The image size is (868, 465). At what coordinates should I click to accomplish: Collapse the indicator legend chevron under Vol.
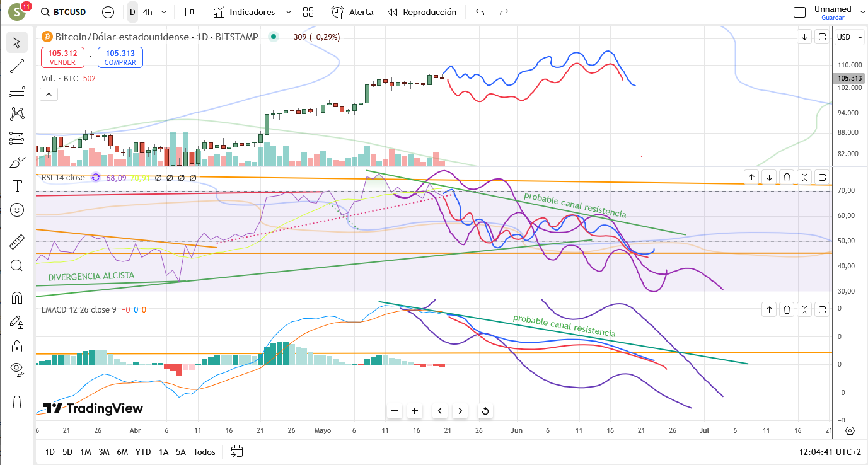49,95
